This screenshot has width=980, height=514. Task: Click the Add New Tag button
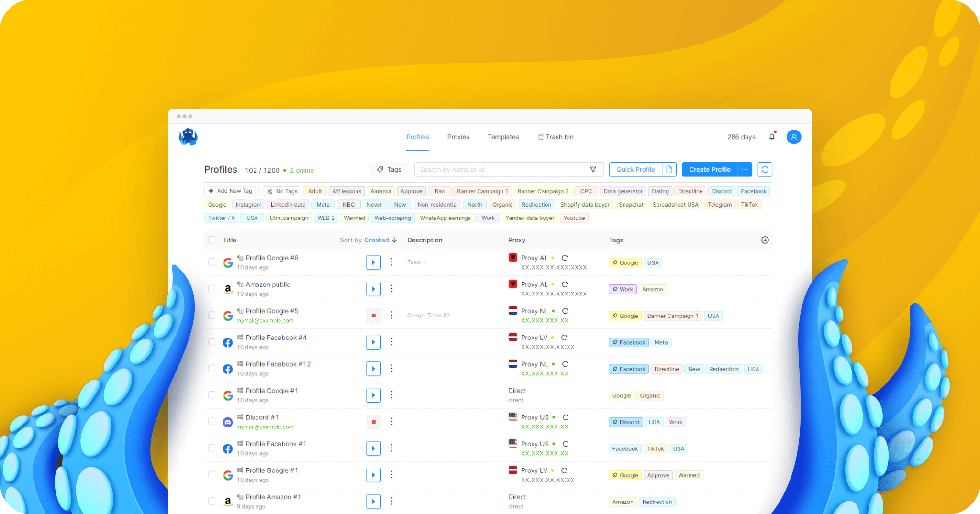[230, 191]
